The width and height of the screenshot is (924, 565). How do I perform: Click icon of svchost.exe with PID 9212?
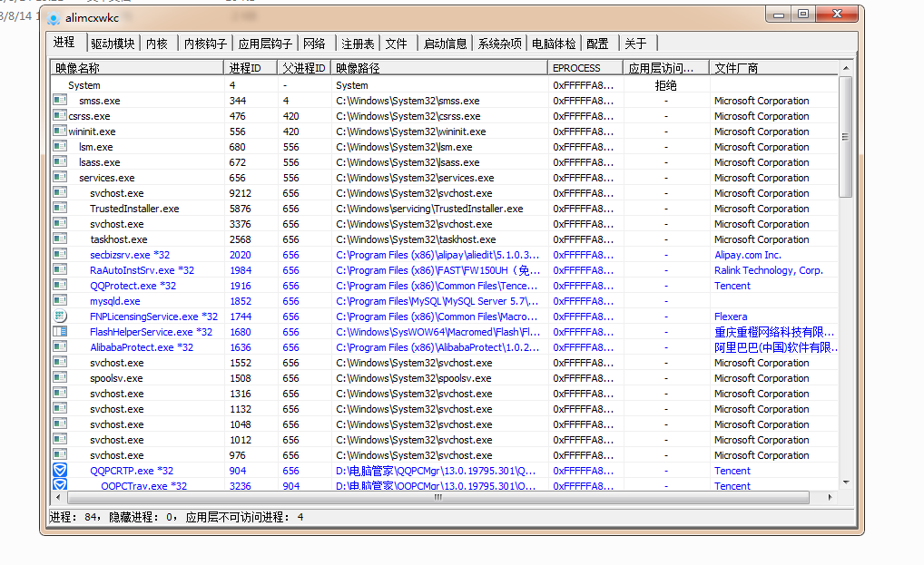(60, 192)
